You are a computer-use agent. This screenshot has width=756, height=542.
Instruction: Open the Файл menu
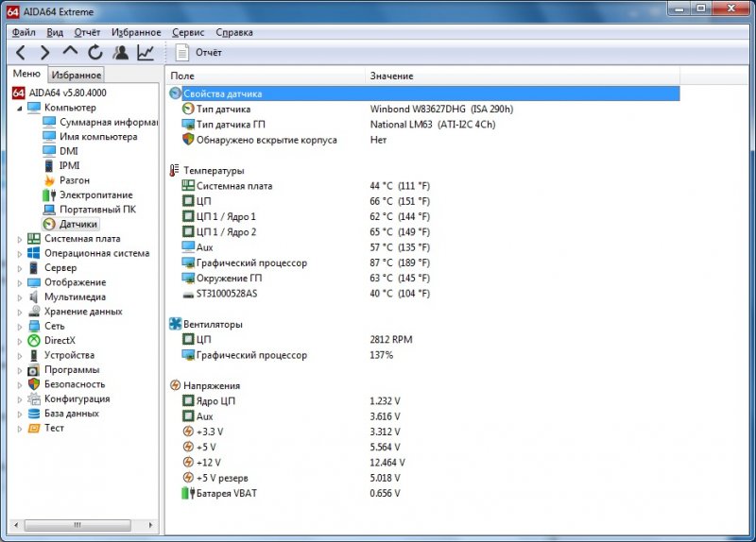point(24,32)
